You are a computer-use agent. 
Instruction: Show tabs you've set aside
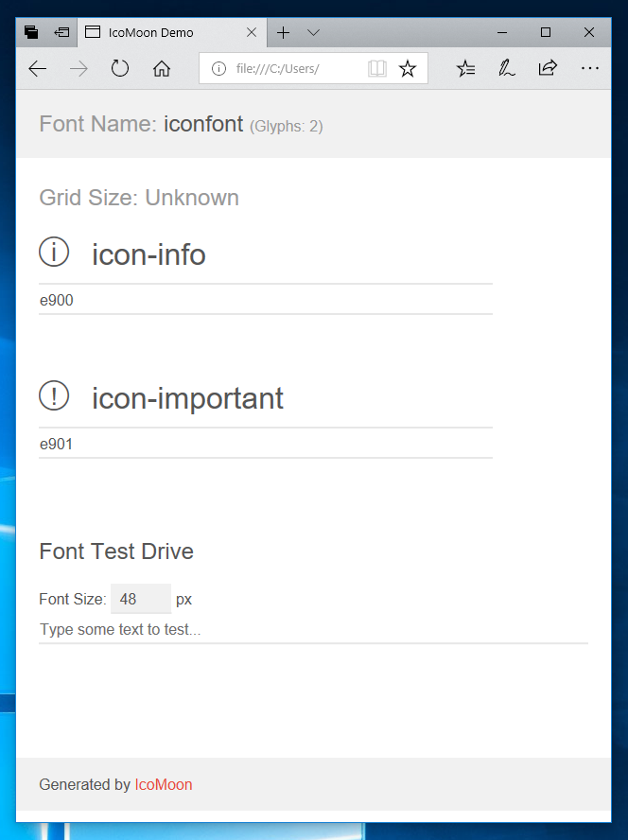pos(31,33)
